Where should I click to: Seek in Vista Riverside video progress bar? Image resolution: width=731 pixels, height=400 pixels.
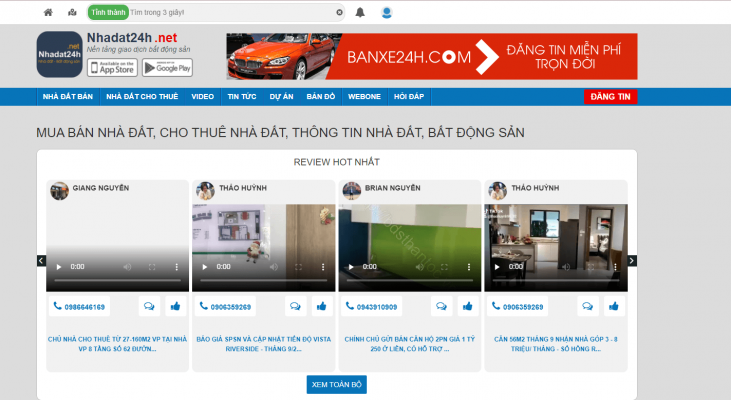pyautogui.click(x=264, y=280)
